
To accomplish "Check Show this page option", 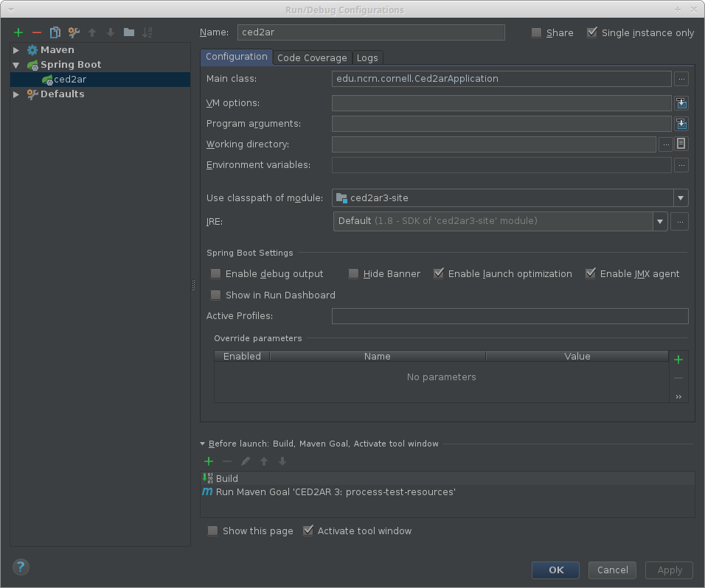I will coord(212,531).
